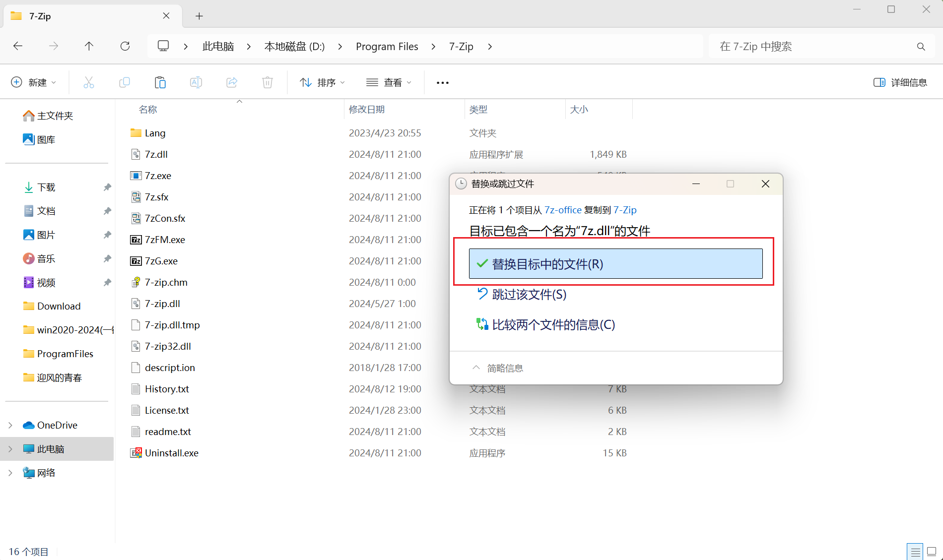Expand chevron after Program Files breadcrumb
Image resolution: width=943 pixels, height=560 pixels.
point(433,47)
